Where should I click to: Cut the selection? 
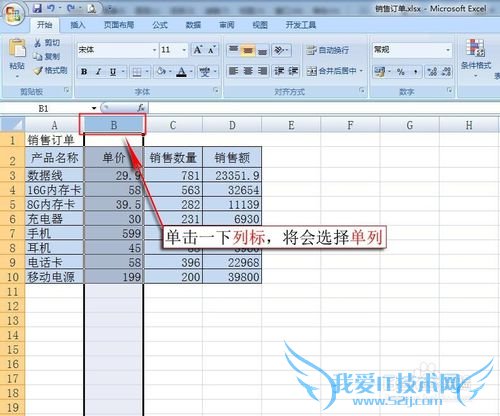47,43
